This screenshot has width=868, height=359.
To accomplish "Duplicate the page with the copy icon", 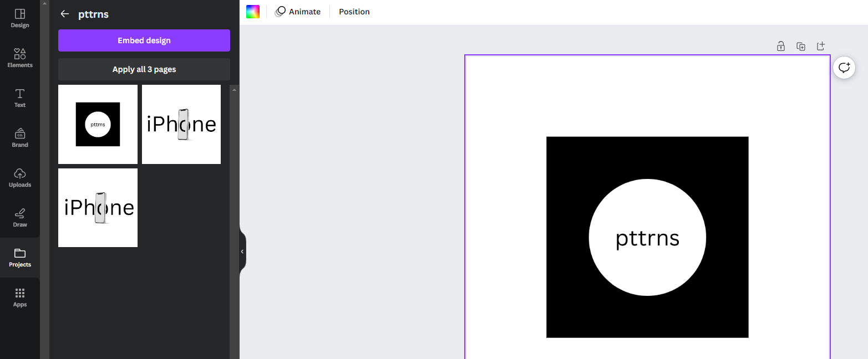I will point(801,47).
